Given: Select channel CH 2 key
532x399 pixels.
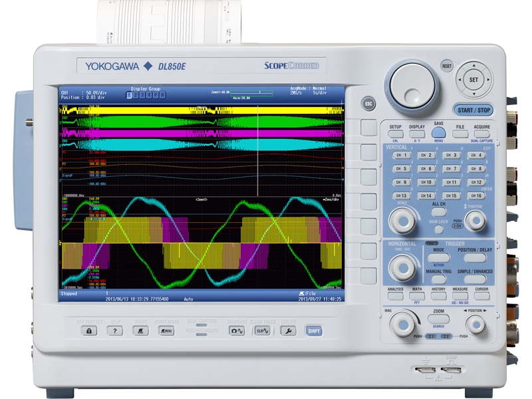Looking at the screenshot, I should (426, 155).
